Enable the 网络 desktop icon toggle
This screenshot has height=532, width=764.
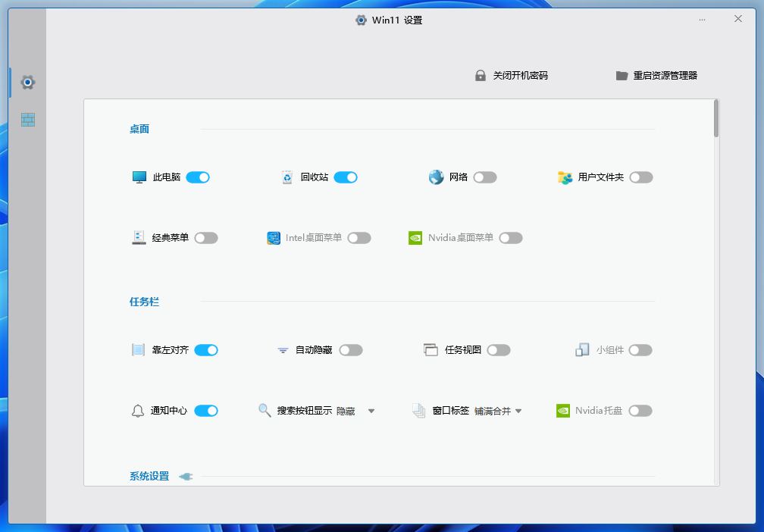coord(485,177)
